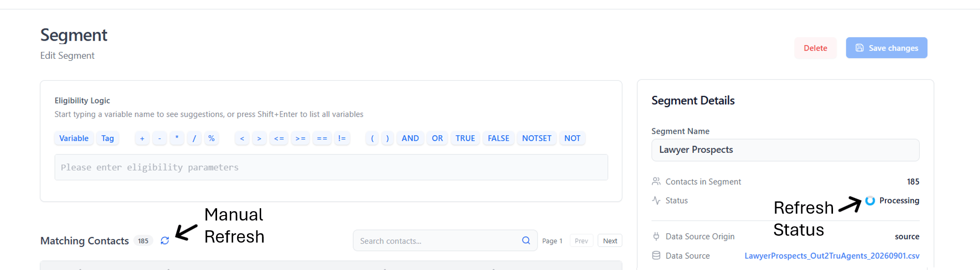The width and height of the screenshot is (980, 270).
Task: Insert the NOTSET keyword
Action: point(537,138)
